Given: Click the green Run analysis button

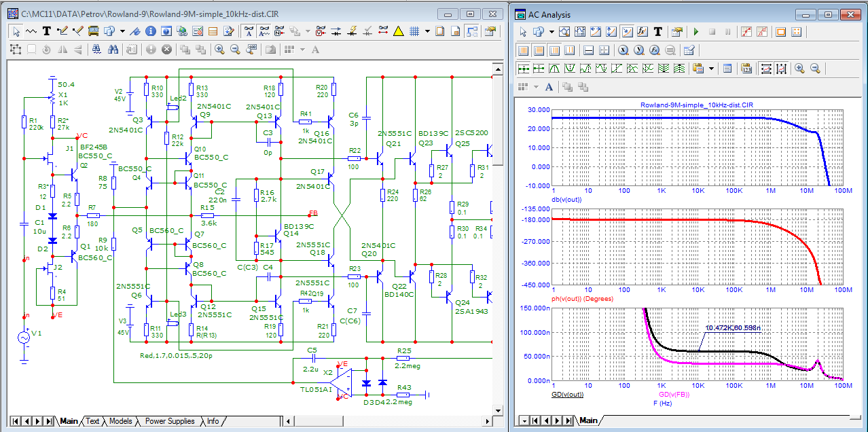Looking at the screenshot, I should click(695, 32).
